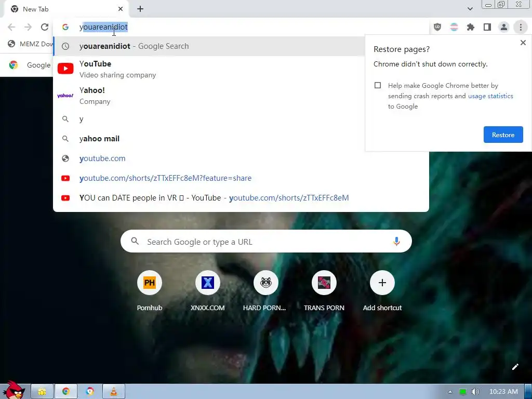Open the MEMZ Dow bookmark

coord(31,44)
